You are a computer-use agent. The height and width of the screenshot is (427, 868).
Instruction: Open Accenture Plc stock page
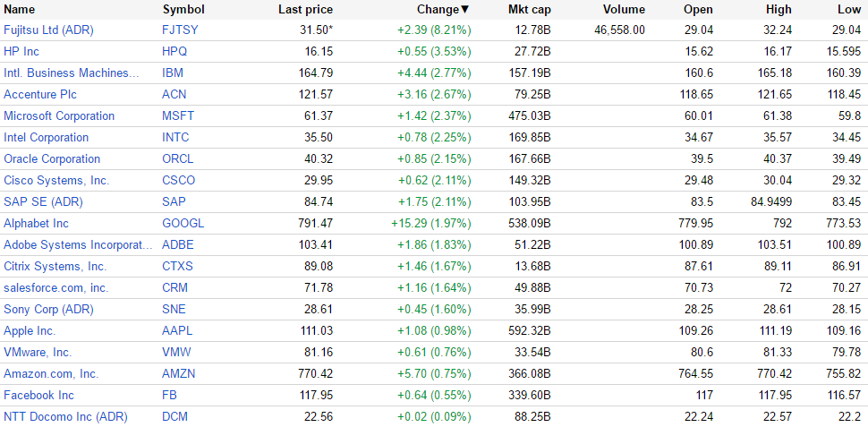click(38, 94)
